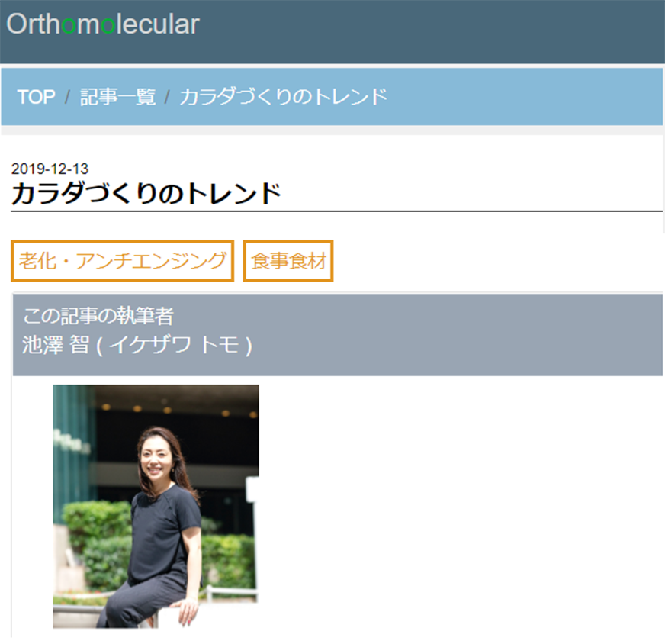
Task: Open the 老化・アンチエンジング tag
Action: (x=123, y=261)
